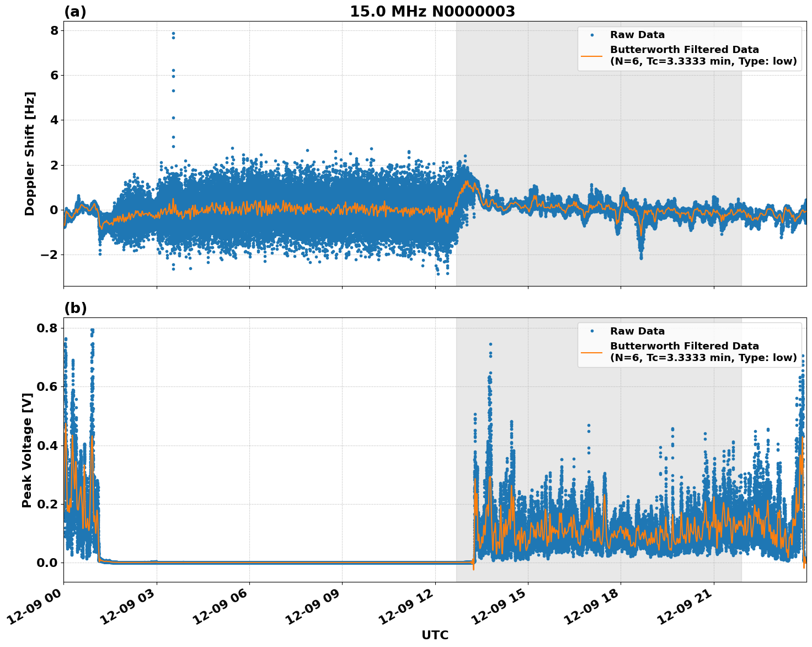Select the "Raw Data" legend text in panel (b)
Viewport: 812px width, 647px height.
637,331
